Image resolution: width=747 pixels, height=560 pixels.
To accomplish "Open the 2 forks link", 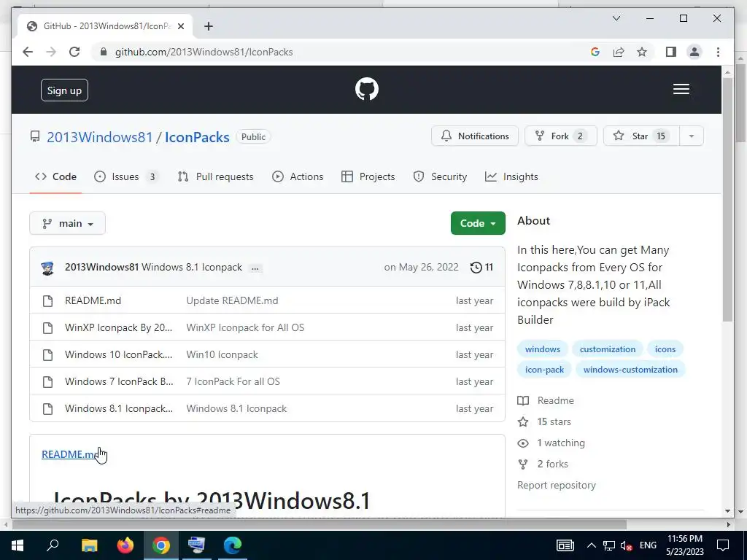I will pos(543,464).
